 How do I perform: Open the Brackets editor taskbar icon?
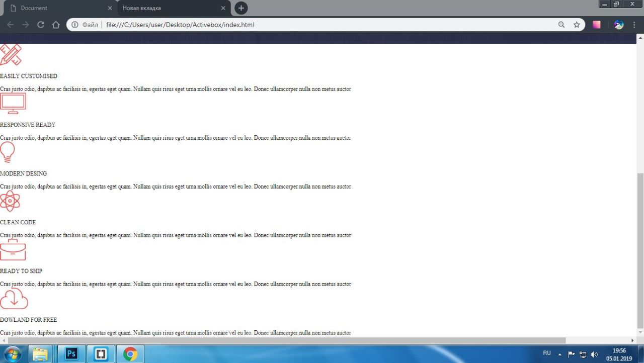(101, 354)
